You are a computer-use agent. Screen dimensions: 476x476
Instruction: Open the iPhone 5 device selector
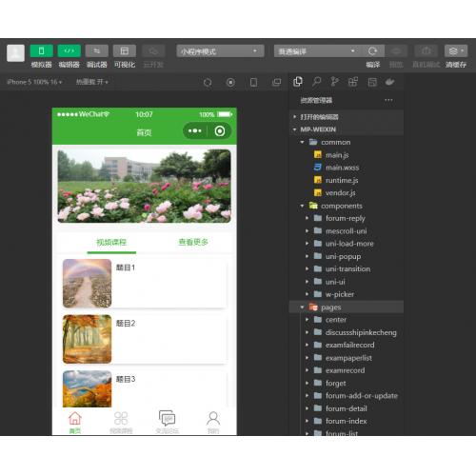tap(34, 82)
